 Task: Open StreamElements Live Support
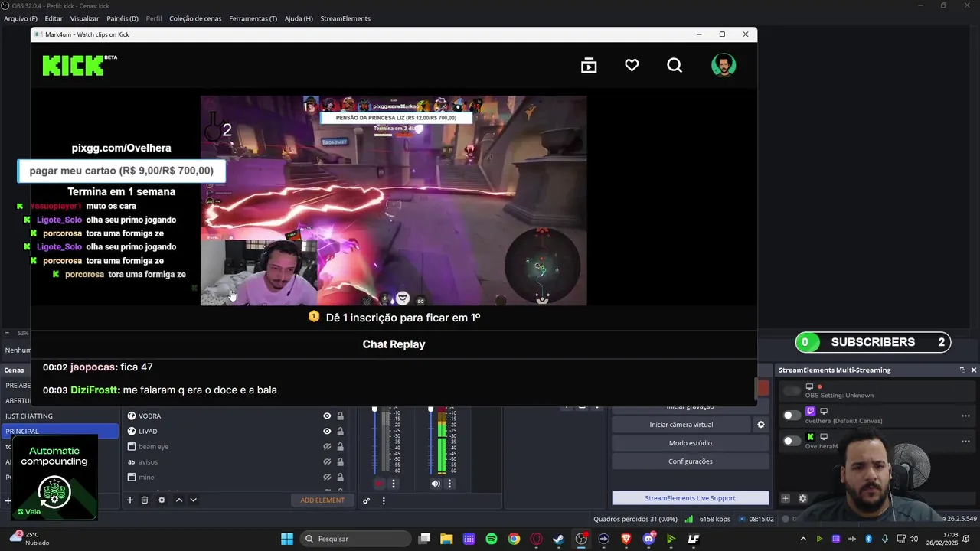click(x=691, y=498)
